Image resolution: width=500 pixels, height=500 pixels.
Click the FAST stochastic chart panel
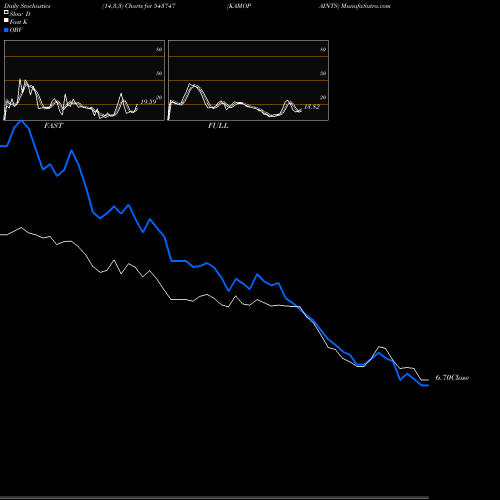84,80
